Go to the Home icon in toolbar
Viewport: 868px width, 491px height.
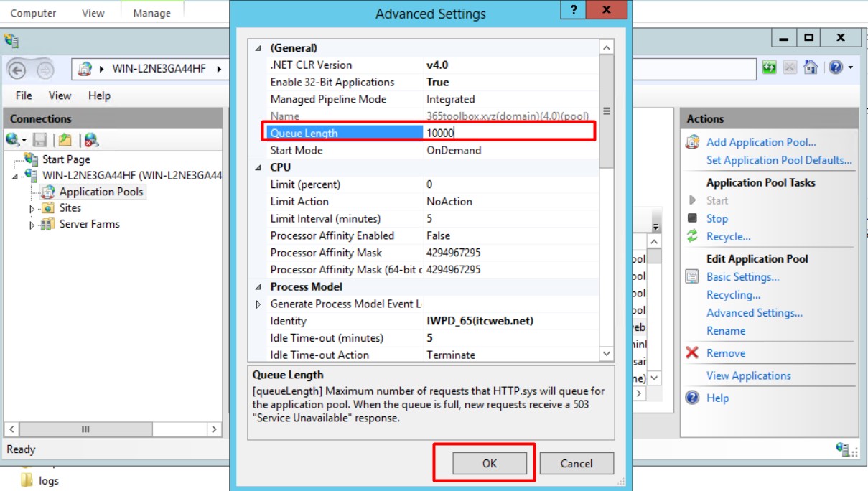(x=811, y=67)
